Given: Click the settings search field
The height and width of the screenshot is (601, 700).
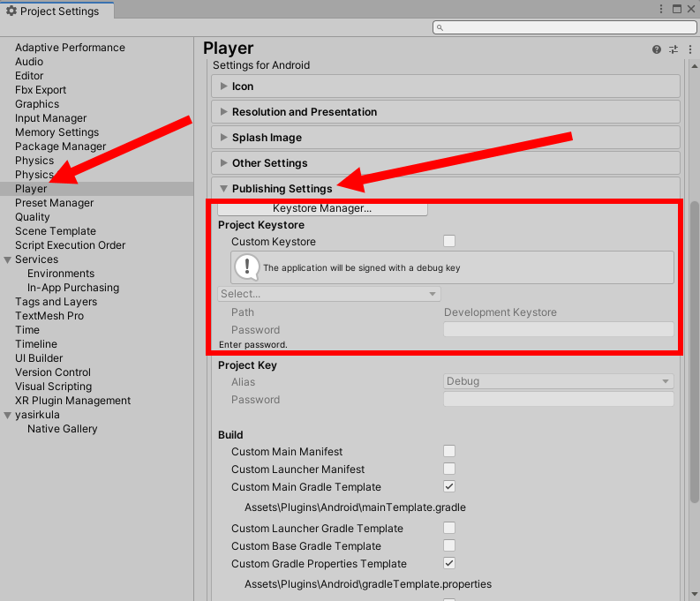Looking at the screenshot, I should [x=565, y=27].
